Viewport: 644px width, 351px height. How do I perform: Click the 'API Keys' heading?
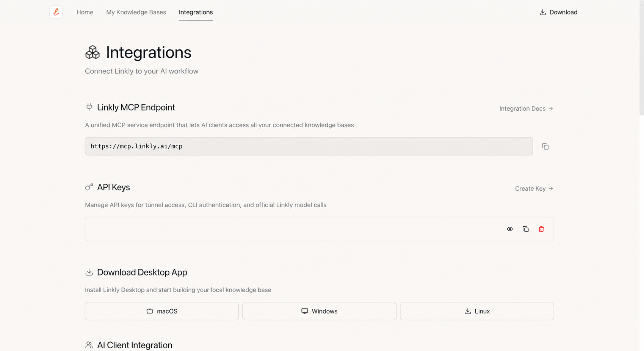(113, 187)
